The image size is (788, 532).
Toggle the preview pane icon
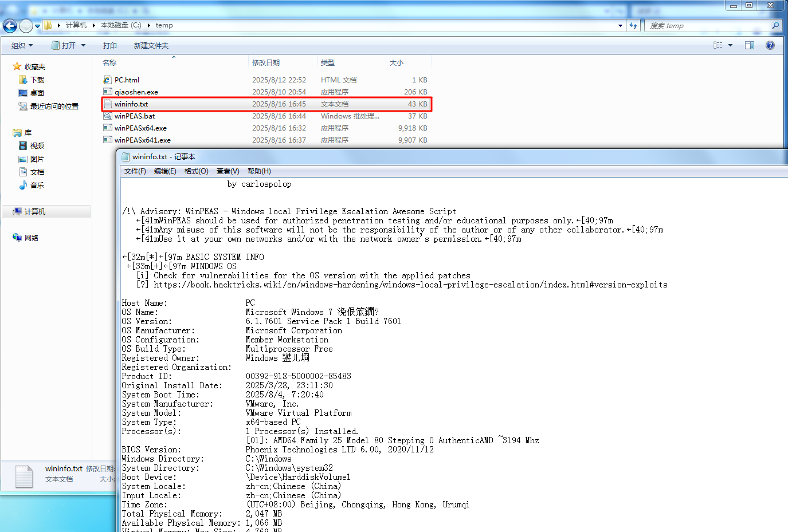point(749,45)
